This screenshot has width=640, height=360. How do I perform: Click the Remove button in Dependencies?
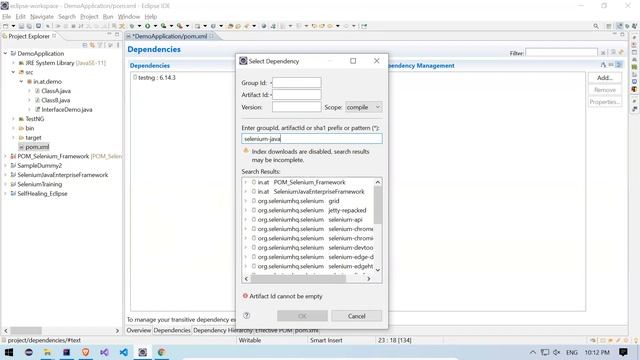pos(605,90)
